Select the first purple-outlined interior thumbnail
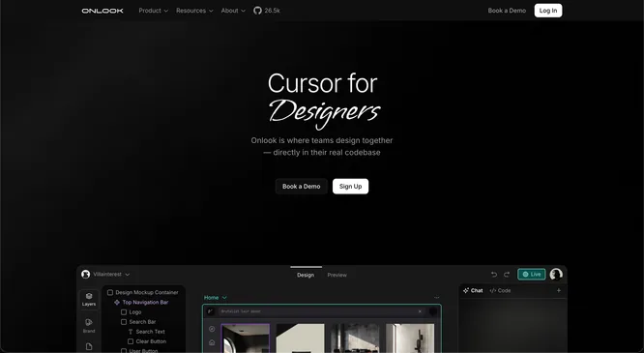Image resolution: width=644 pixels, height=353 pixels. 246,338
